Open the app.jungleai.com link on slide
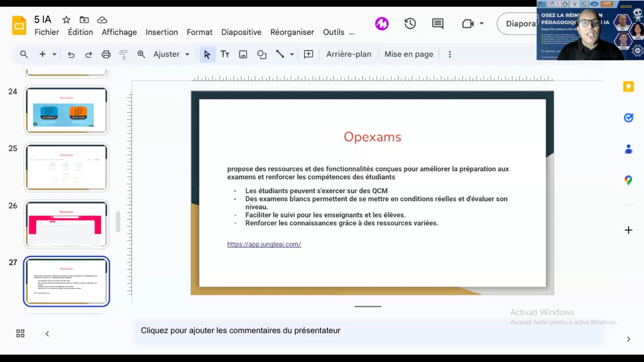Image resolution: width=644 pixels, height=362 pixels. point(264,244)
